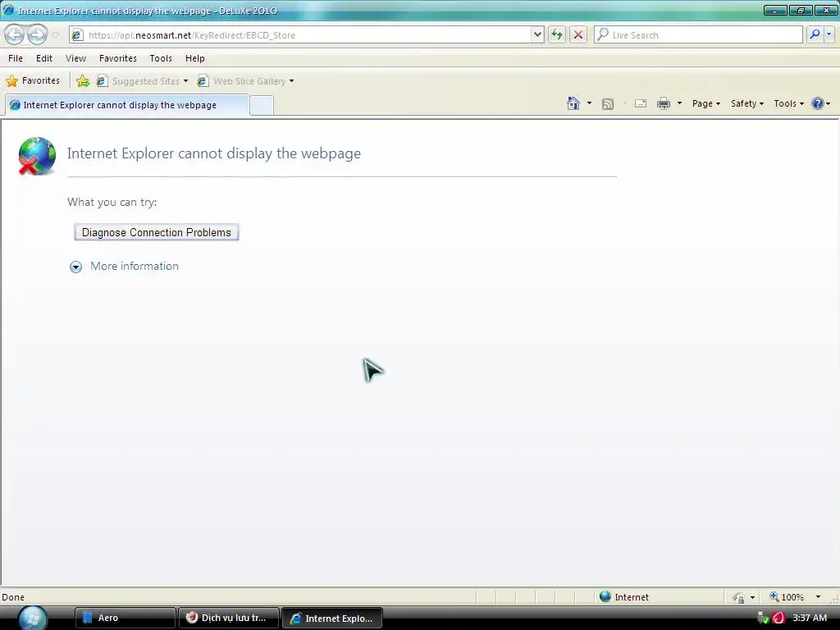Viewport: 840px width, 630px height.
Task: Open the recent pages dropdown arrow
Action: [x=55, y=35]
